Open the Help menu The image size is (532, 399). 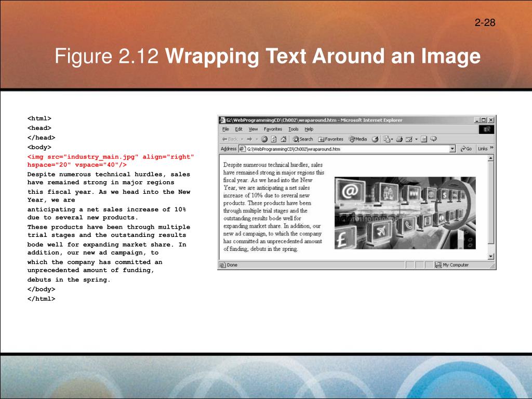pyautogui.click(x=309, y=129)
